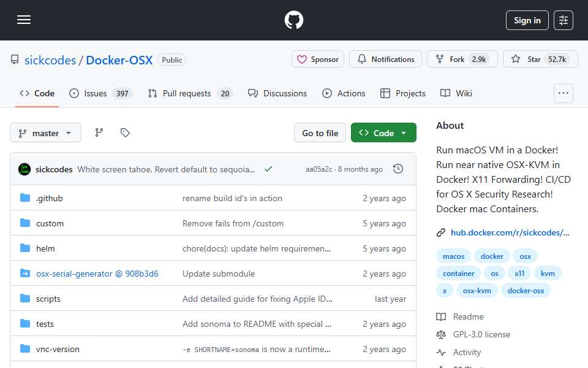Open the green Code dropdown
Viewport: 588px width, 368px height.
(383, 133)
